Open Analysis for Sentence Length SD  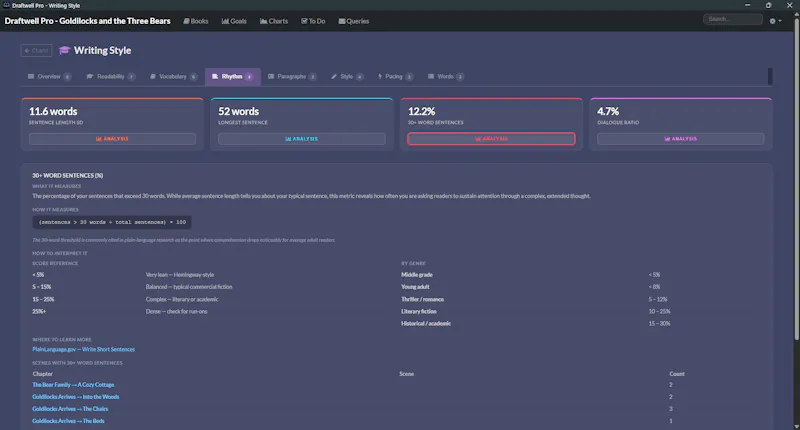(112, 139)
